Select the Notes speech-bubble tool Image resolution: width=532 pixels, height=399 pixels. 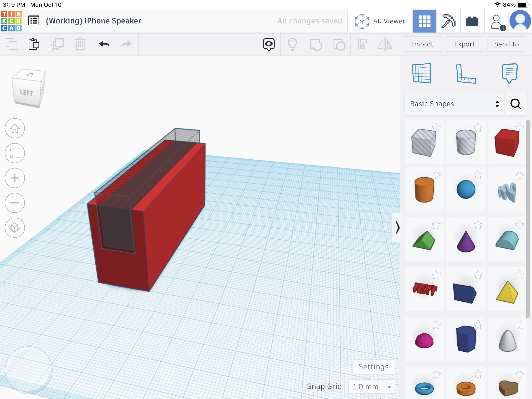[x=510, y=73]
